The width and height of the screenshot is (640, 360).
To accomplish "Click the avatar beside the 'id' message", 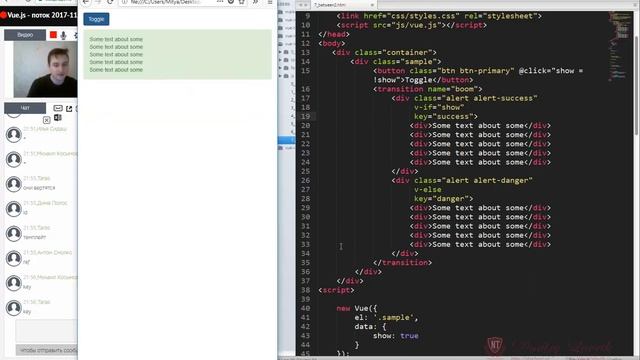I will click(13, 209).
